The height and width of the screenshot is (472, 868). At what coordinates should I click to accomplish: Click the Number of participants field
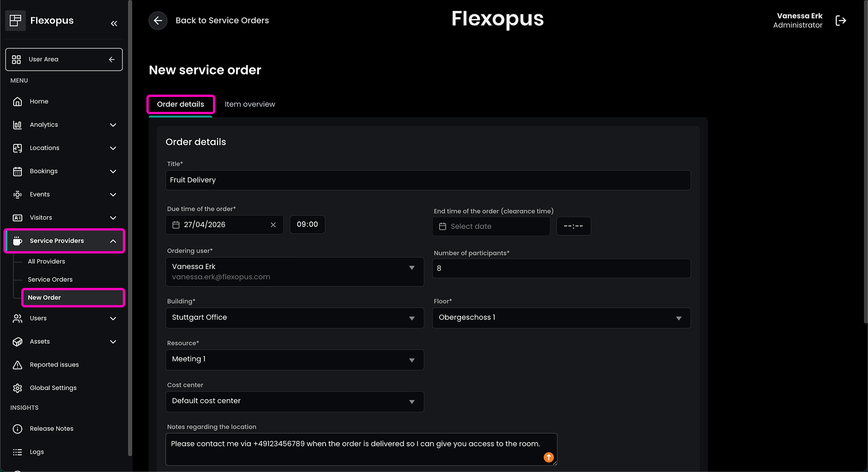[x=561, y=268]
